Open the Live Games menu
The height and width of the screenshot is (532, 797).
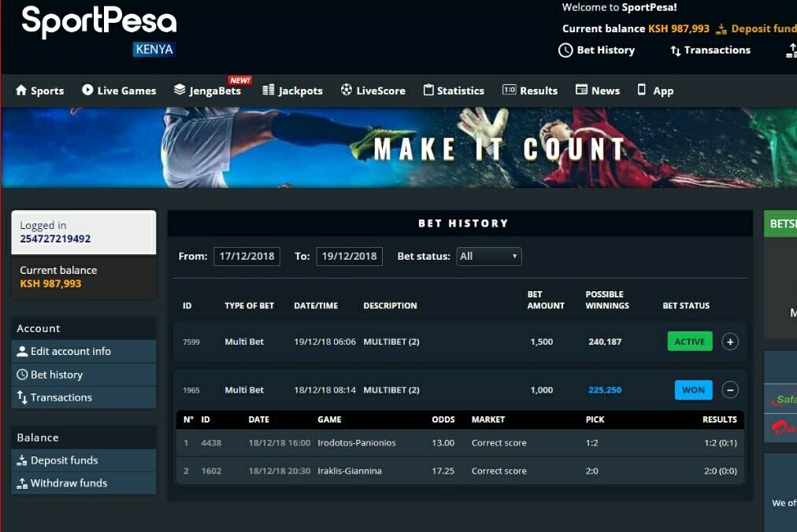pos(119,91)
